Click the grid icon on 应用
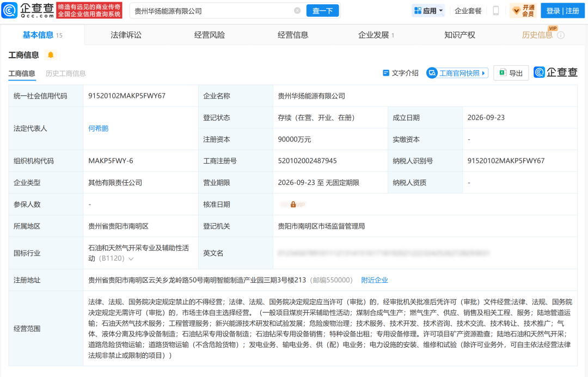This screenshot has width=588, height=377. click(x=418, y=10)
